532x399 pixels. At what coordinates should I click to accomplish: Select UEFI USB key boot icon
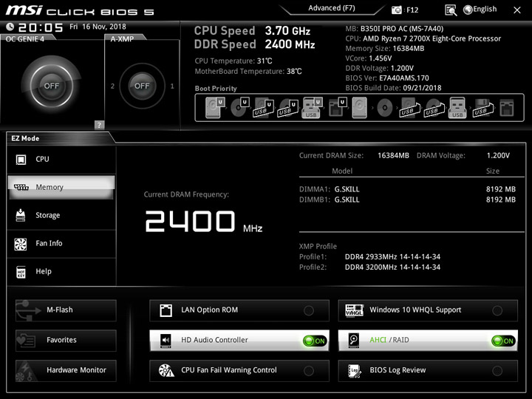(312, 108)
